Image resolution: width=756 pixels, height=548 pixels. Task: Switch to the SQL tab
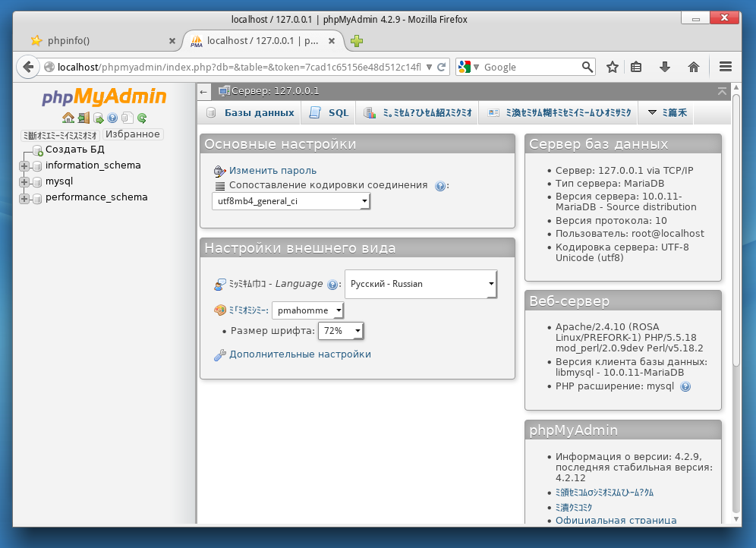click(x=329, y=113)
